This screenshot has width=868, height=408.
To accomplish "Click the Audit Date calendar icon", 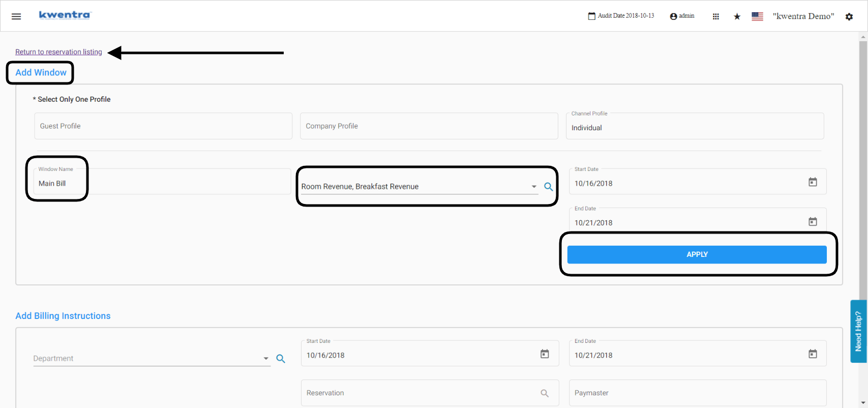I will tap(591, 16).
